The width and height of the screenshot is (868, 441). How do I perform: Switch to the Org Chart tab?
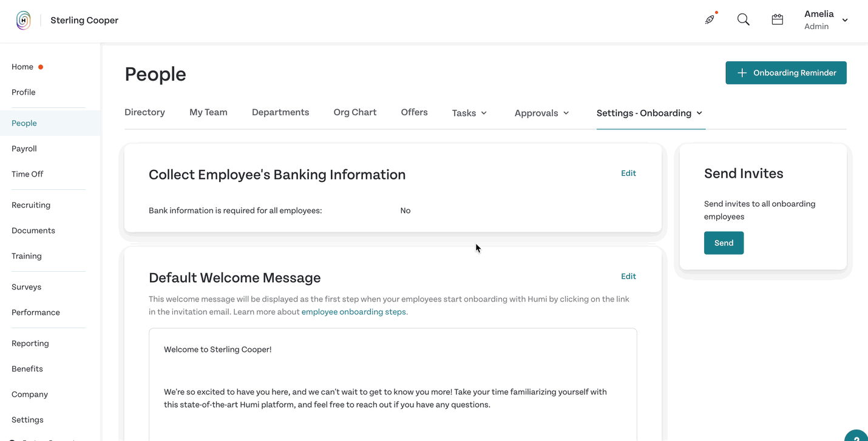point(355,112)
